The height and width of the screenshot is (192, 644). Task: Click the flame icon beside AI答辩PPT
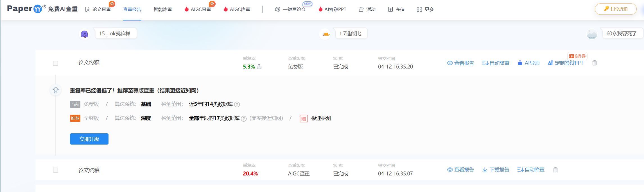pyautogui.click(x=320, y=9)
